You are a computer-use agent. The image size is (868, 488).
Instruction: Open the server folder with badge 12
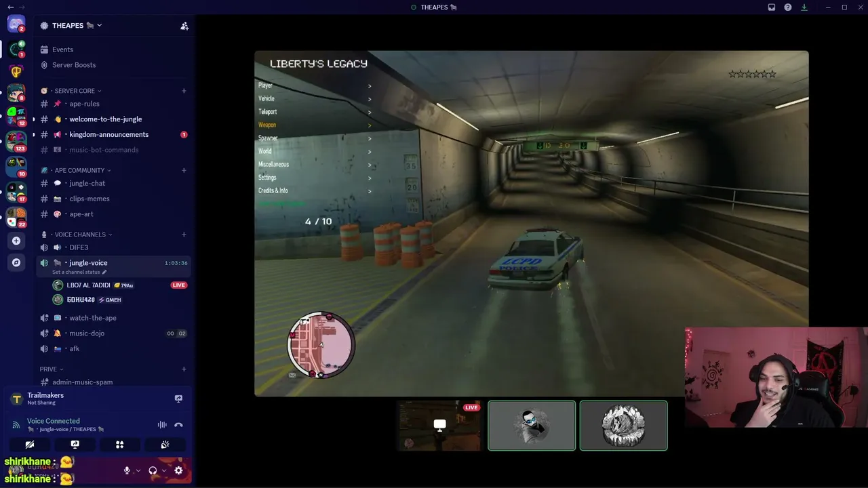tap(16, 117)
